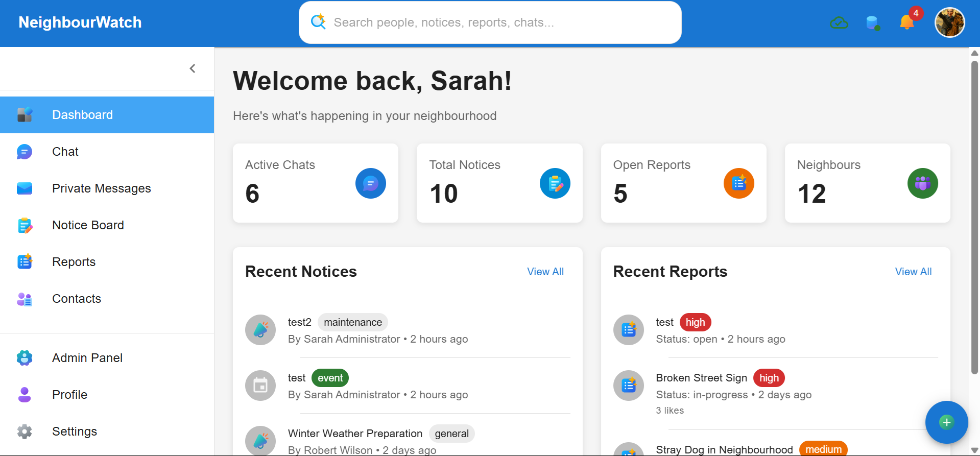Screen dimensions: 980x456
Task: Collapse the sidebar with the chevron
Action: tap(193, 68)
